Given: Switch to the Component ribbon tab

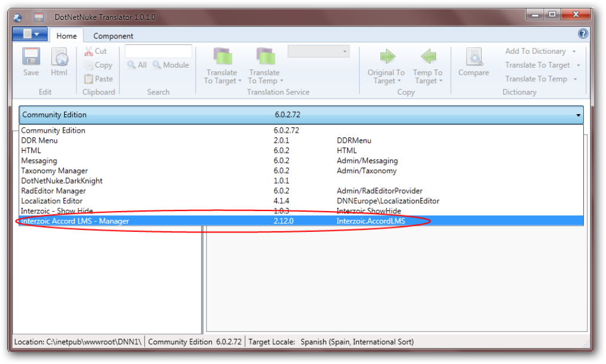Looking at the screenshot, I should [x=113, y=36].
